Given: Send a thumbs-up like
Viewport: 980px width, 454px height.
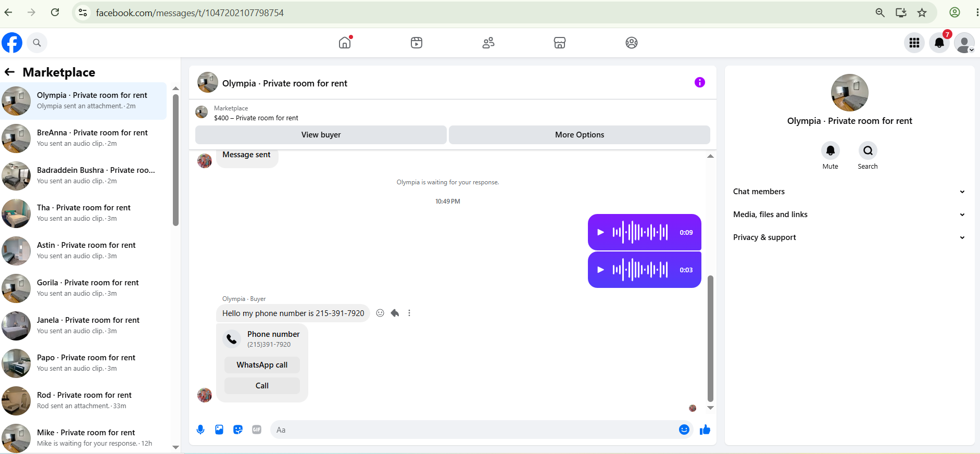Looking at the screenshot, I should point(705,430).
